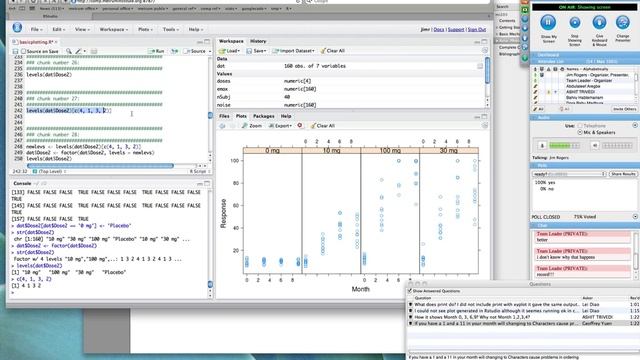The width and height of the screenshot is (640, 360).
Task: Click the RStudio logo icon
Action: pyautogui.click(x=17, y=27)
